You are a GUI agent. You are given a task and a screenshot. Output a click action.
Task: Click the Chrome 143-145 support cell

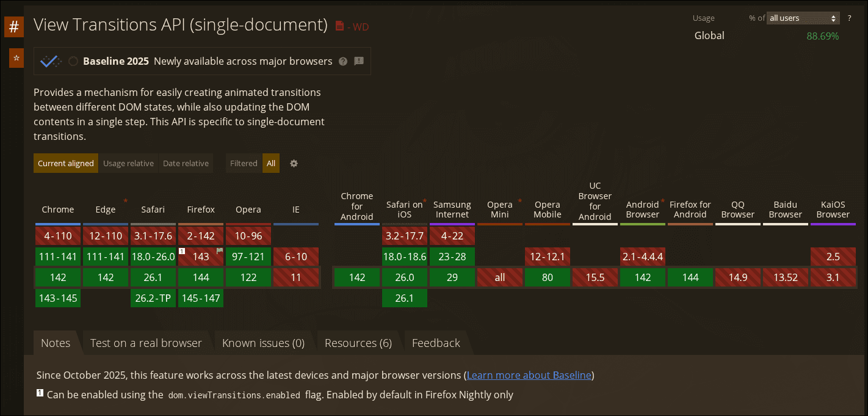click(x=58, y=298)
